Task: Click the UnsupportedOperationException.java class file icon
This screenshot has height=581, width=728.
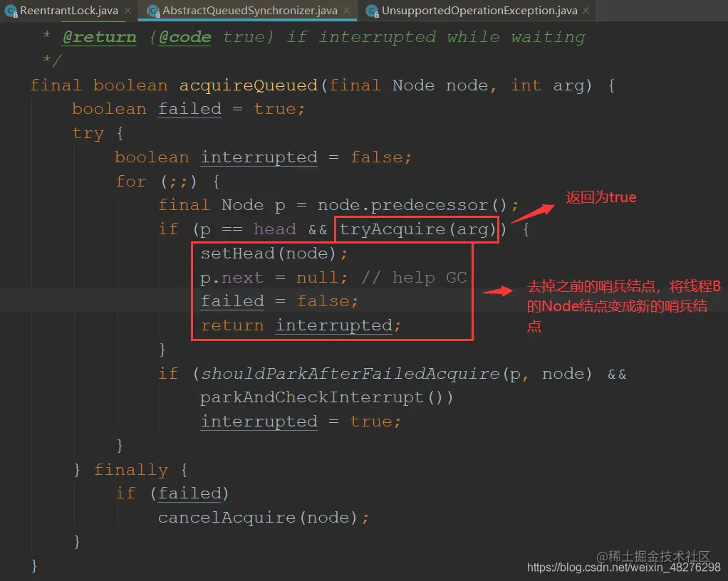Action: point(372,11)
